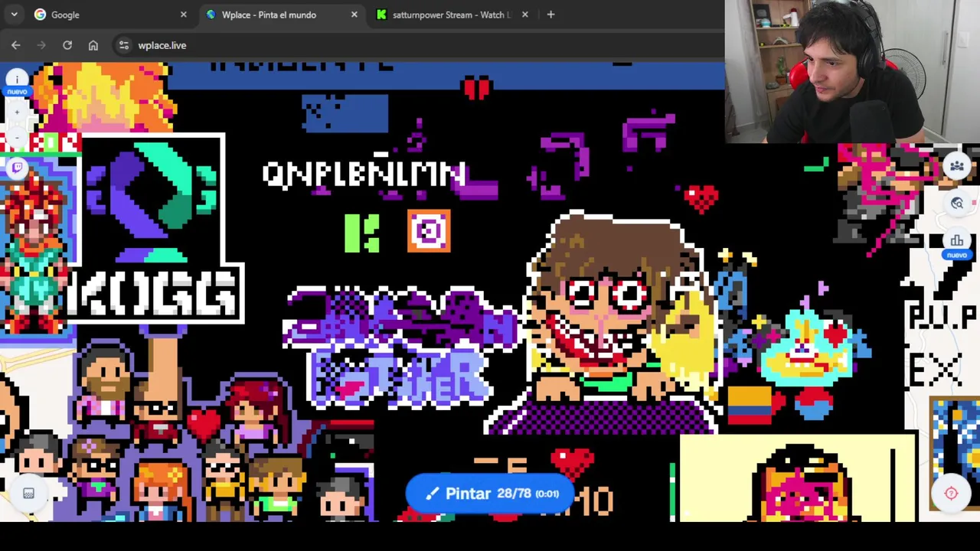View site information icon in address bar
The image size is (980, 551).
click(124, 45)
